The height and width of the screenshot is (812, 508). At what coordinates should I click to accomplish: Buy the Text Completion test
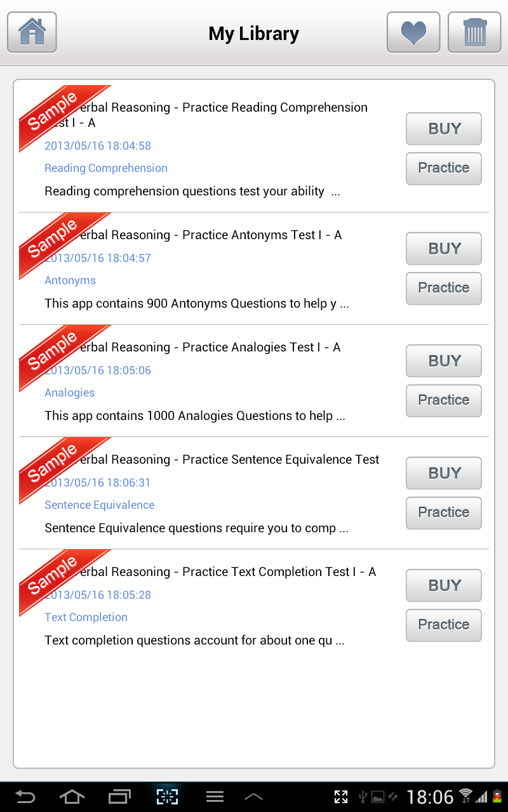click(x=444, y=586)
